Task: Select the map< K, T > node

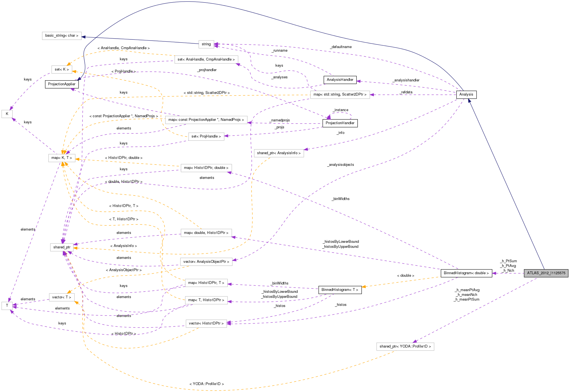Action: pyautogui.click(x=62, y=158)
